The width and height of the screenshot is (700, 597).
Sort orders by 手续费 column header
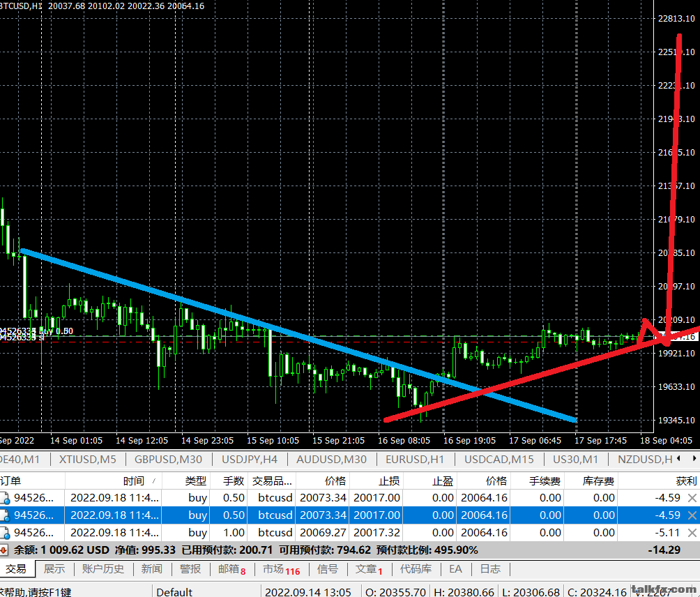(538, 481)
